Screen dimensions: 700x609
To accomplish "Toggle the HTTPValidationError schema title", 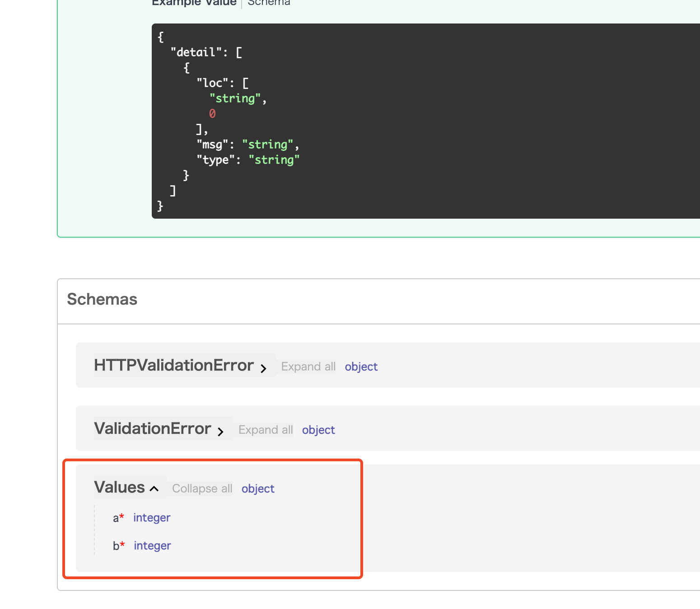I will coord(174,365).
